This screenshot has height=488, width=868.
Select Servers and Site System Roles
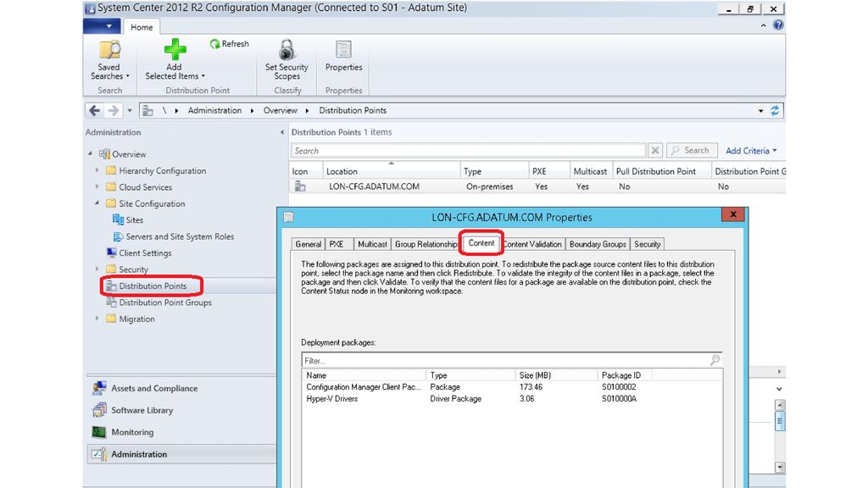point(174,237)
